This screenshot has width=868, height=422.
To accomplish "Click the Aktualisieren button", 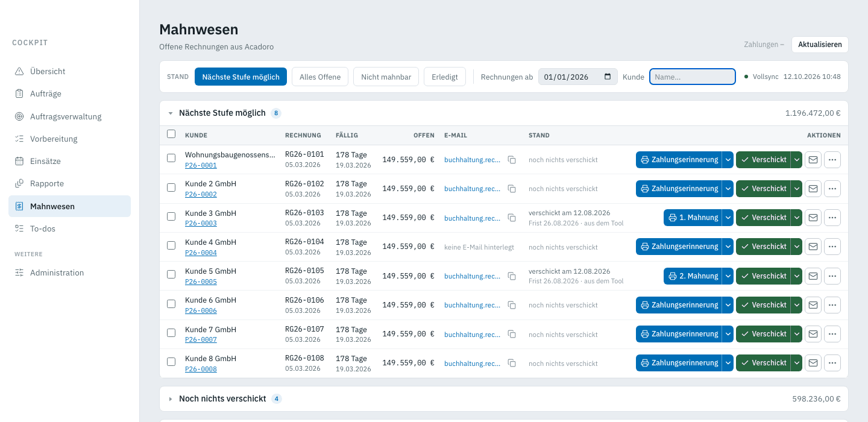I will (x=820, y=45).
